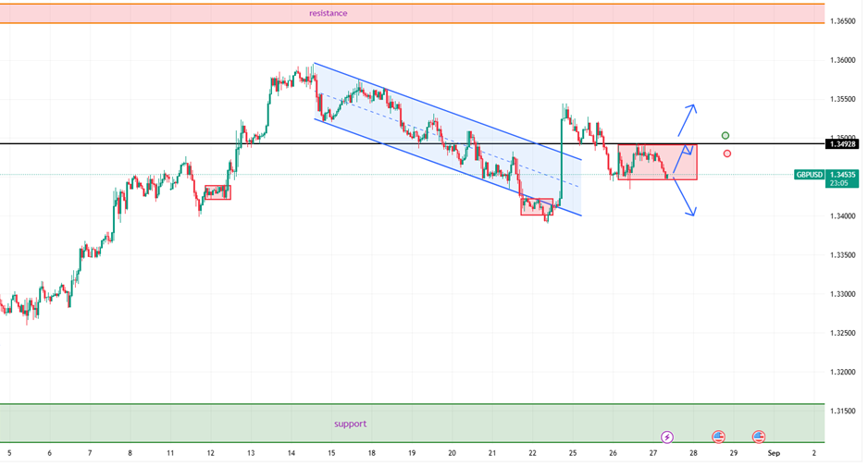The width and height of the screenshot is (868, 467).
Task: Open the US flag event marker nearest Sep
Action: [759, 437]
